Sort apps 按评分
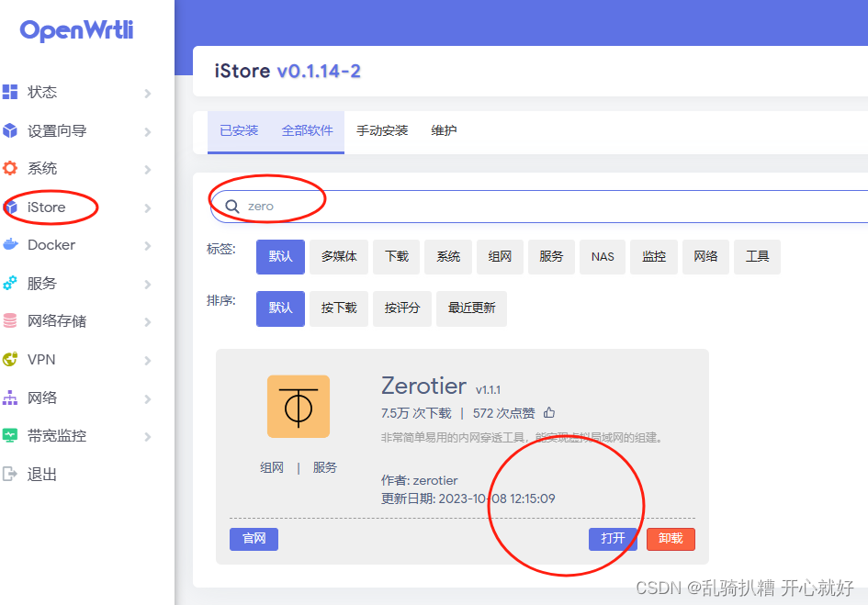The image size is (868, 605). pyautogui.click(x=402, y=308)
